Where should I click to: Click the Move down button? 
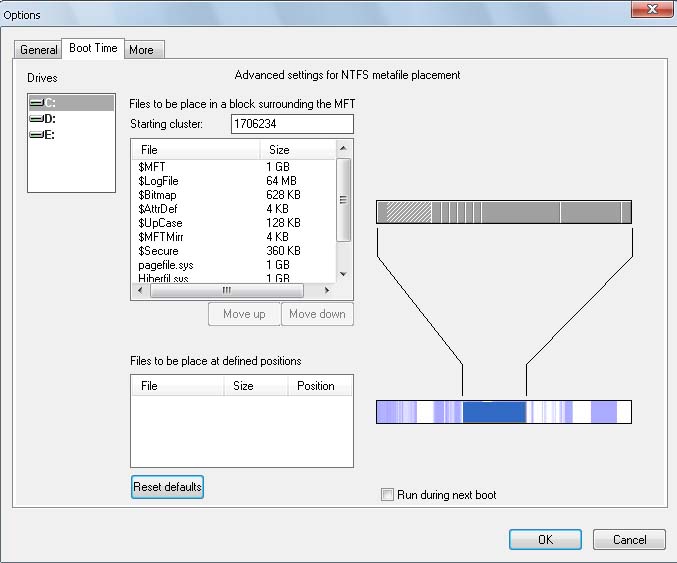(317, 314)
